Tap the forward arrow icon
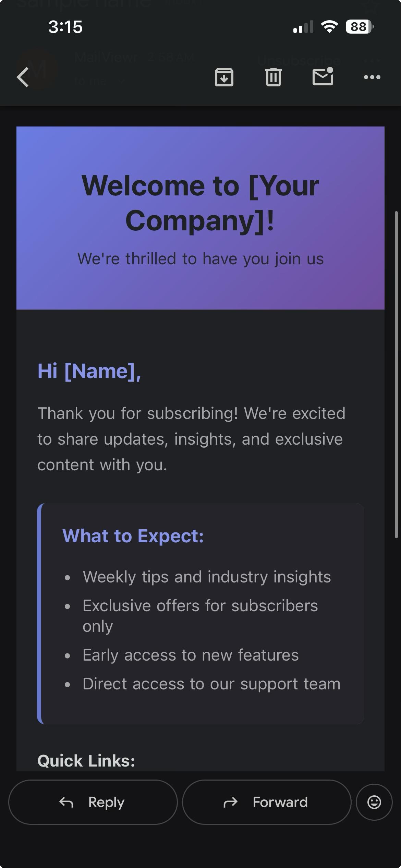The width and height of the screenshot is (401, 868). click(230, 802)
